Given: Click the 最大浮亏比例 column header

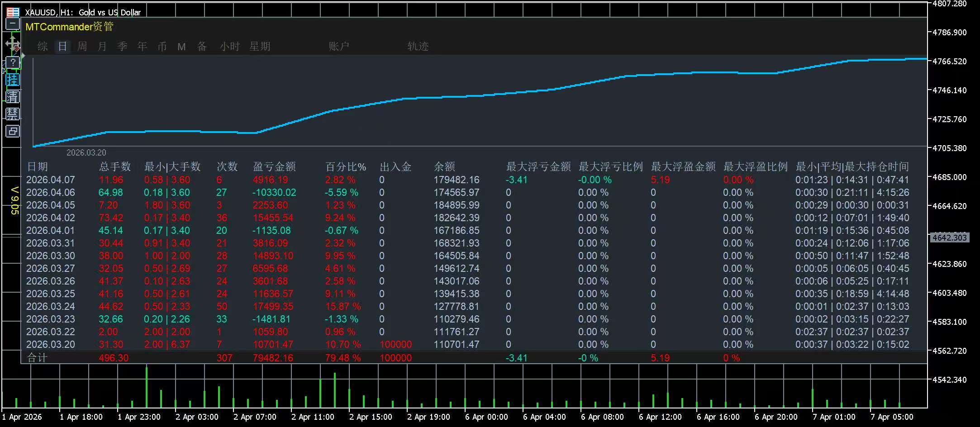Looking at the screenshot, I should click(611, 166).
